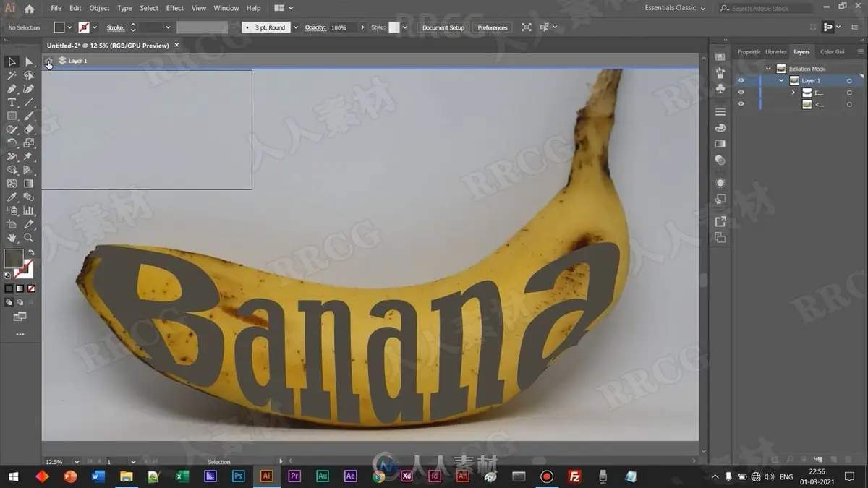Image resolution: width=868 pixels, height=488 pixels.
Task: Open the Appearance panel sun icon
Action: [x=720, y=183]
